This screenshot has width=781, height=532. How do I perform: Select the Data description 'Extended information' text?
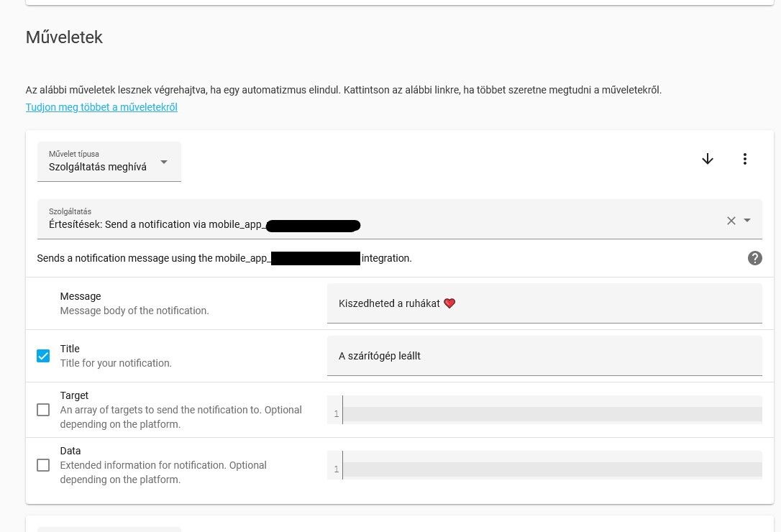[x=163, y=472]
